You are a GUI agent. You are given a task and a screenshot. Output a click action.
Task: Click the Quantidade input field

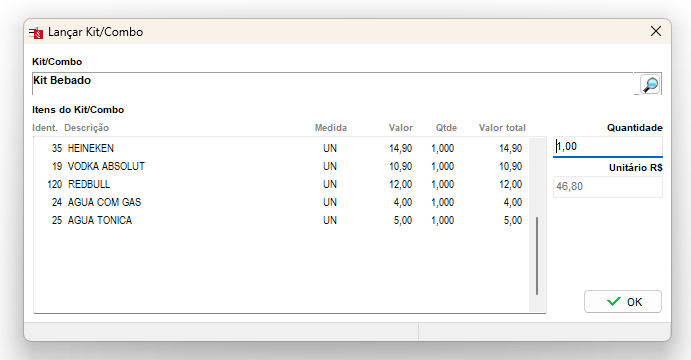click(608, 147)
